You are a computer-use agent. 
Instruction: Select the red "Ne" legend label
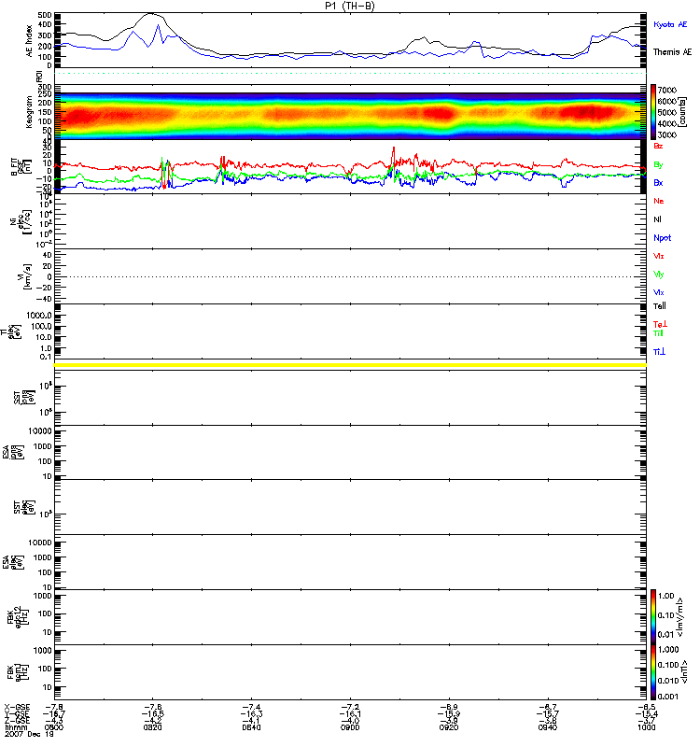pyautogui.click(x=659, y=201)
